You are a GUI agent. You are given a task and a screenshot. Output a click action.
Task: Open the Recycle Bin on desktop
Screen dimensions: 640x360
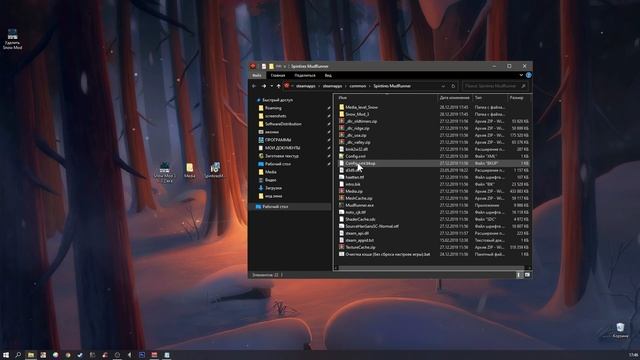(x=620, y=330)
